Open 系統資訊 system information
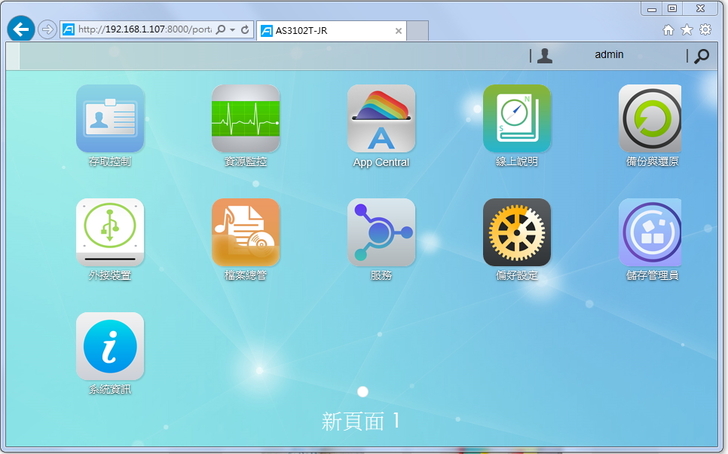The image size is (728, 454). tap(110, 346)
